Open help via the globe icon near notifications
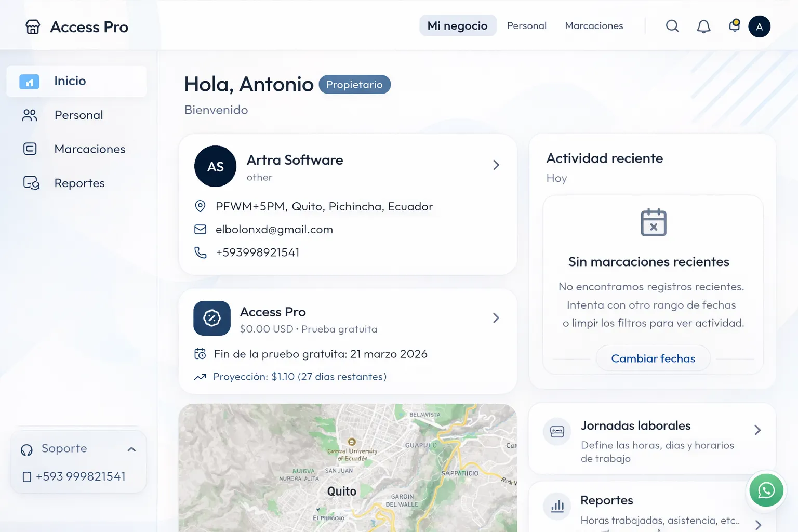This screenshot has height=532, width=798. (x=734, y=26)
